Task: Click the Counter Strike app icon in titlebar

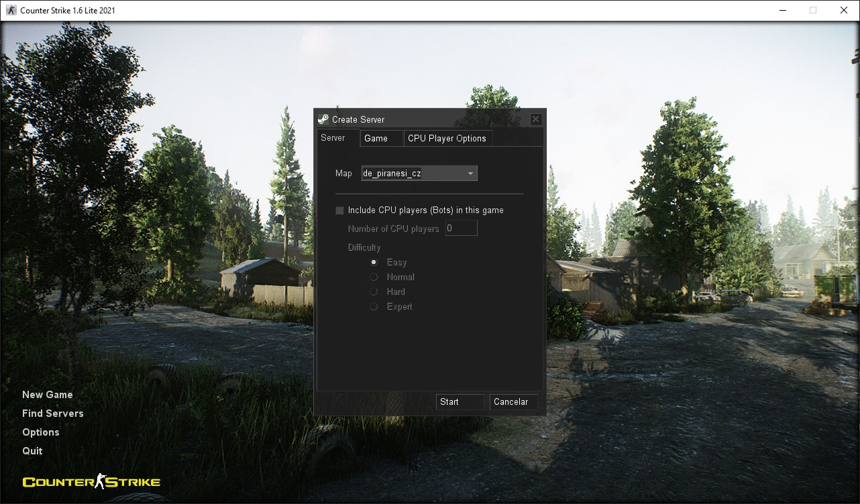Action: 10,9
